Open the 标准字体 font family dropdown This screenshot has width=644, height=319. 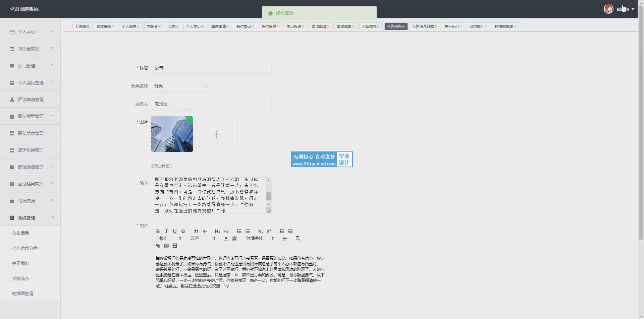pyautogui.click(x=260, y=238)
